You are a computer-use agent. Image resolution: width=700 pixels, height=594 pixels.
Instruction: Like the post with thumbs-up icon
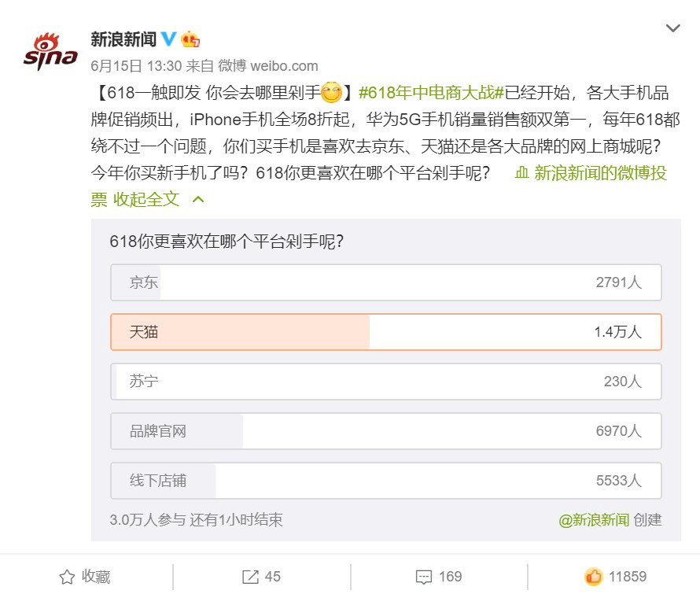pos(593,577)
